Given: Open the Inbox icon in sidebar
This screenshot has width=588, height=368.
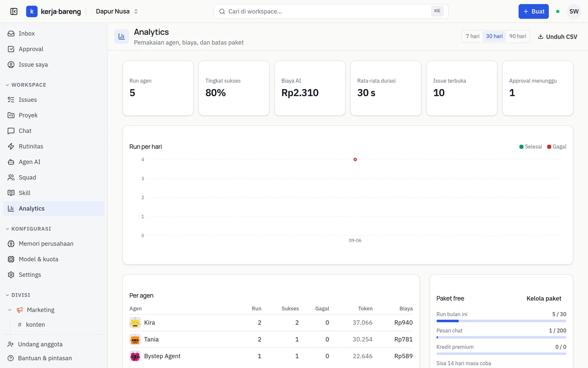Looking at the screenshot, I should tap(11, 33).
